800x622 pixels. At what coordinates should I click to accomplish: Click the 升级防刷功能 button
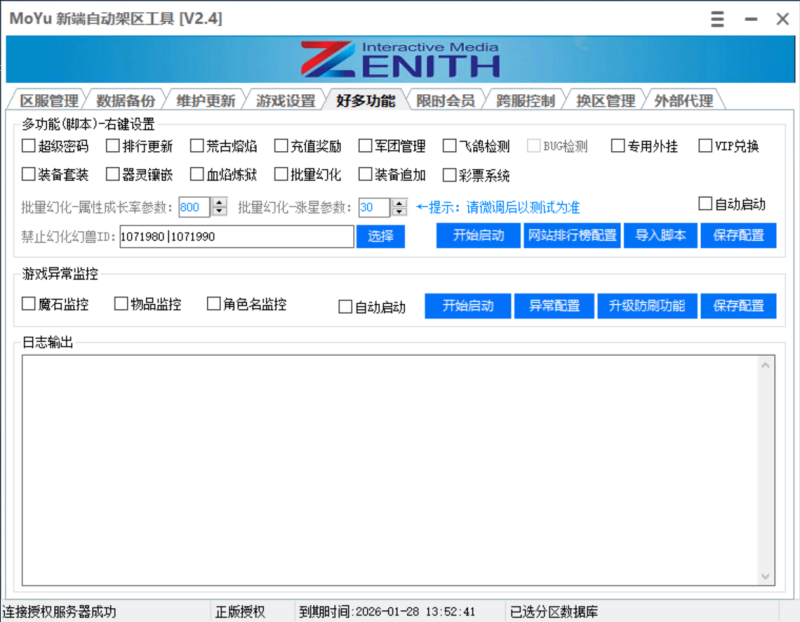click(x=647, y=306)
